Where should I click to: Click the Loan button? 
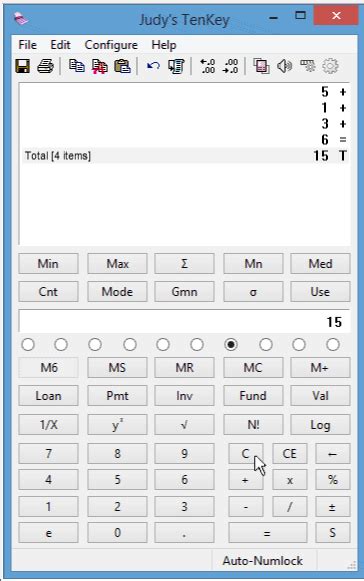pos(49,396)
